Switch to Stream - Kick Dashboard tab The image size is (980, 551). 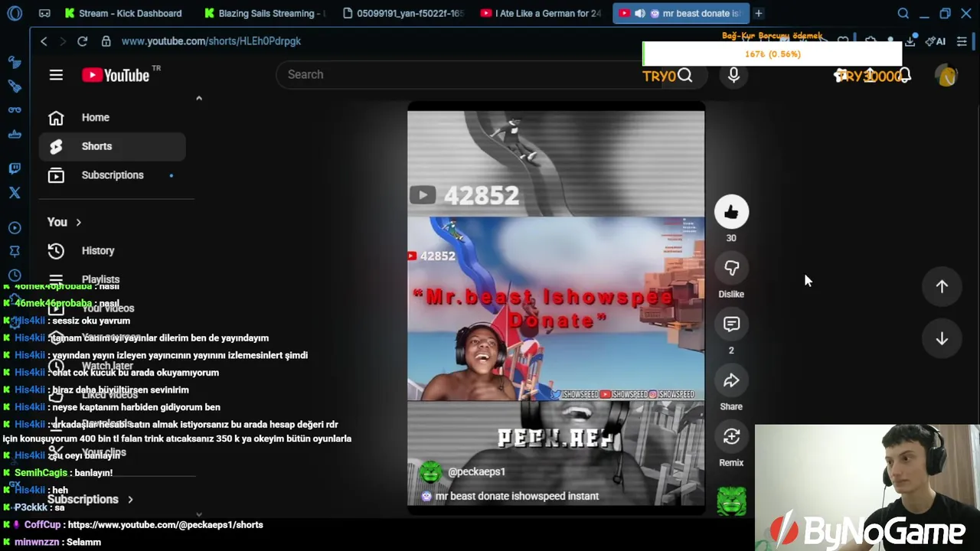click(122, 13)
